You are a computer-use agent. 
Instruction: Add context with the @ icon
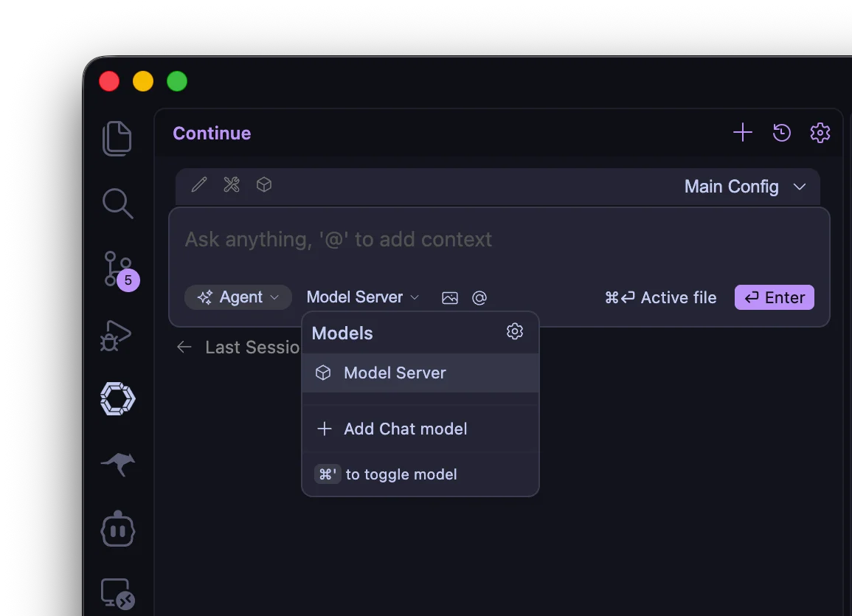point(479,298)
